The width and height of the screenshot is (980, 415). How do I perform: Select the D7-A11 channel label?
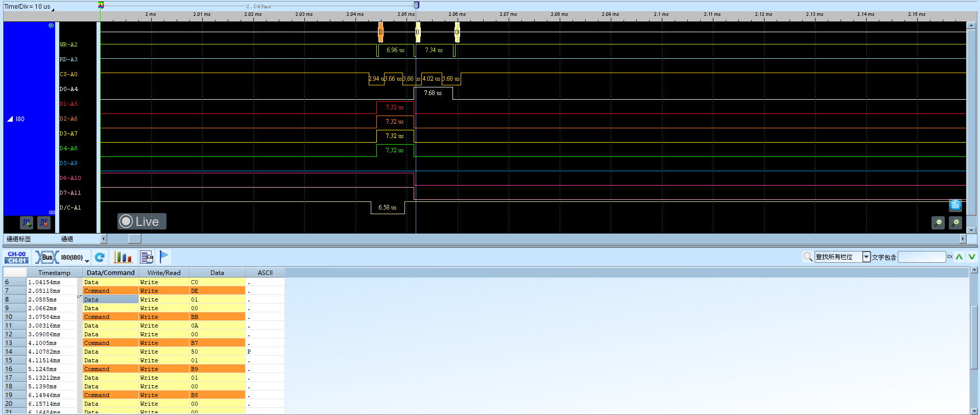[70, 193]
